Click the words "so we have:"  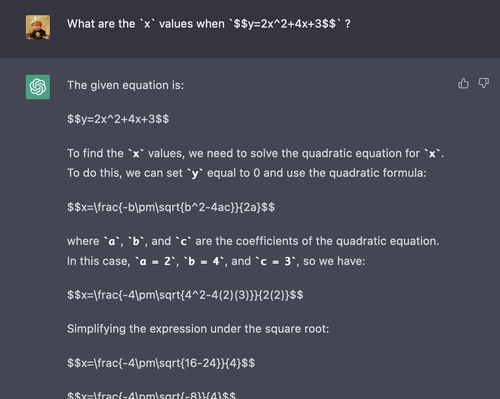[334, 261]
